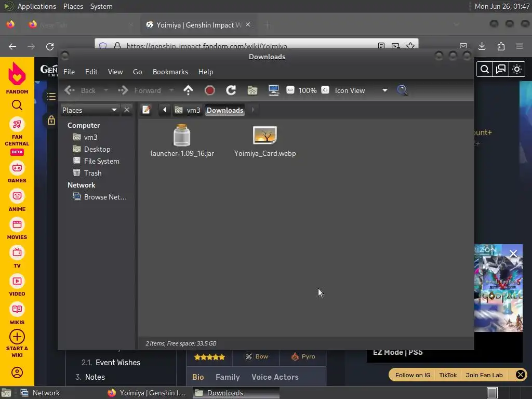The height and width of the screenshot is (399, 532).
Task: Select launcher-1.09_16.jar file
Action: pos(182,141)
